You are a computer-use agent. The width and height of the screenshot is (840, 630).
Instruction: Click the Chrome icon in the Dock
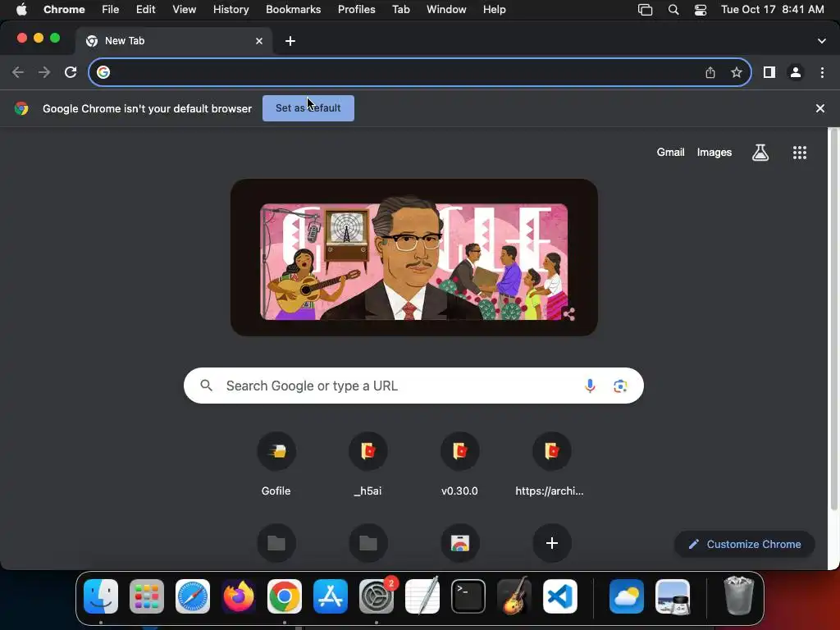(x=285, y=596)
